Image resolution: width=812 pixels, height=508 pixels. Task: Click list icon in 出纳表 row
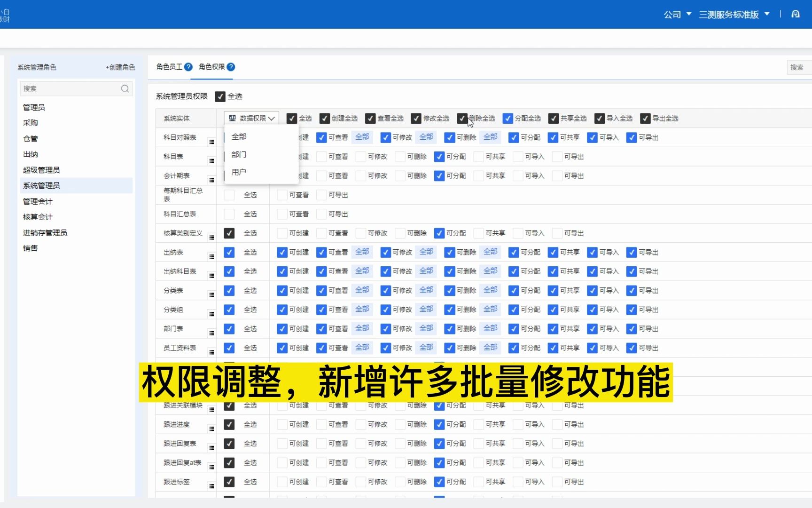coord(211,256)
